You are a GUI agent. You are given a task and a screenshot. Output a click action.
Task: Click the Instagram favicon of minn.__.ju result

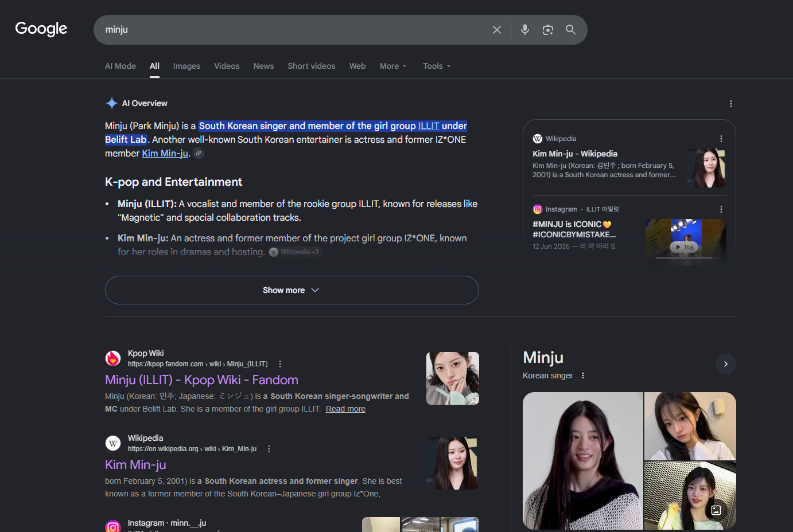pos(113,526)
